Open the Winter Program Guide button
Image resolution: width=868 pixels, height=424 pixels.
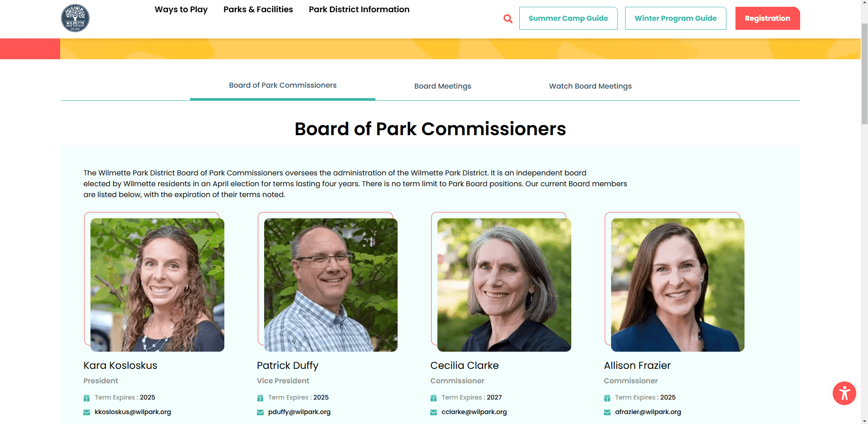pyautogui.click(x=675, y=19)
